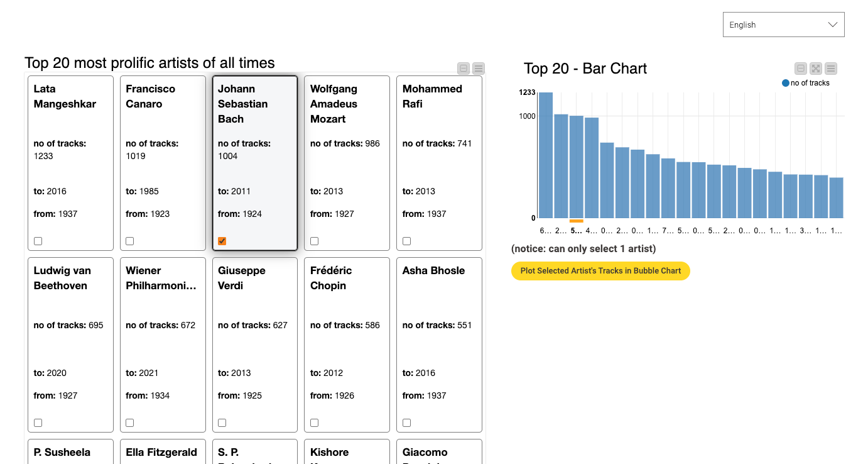Open the English language dropdown

(x=784, y=25)
